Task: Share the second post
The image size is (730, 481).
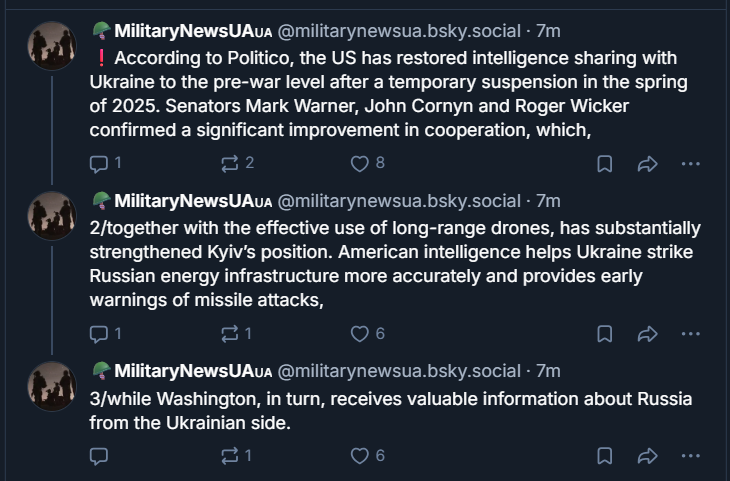Action: (647, 334)
